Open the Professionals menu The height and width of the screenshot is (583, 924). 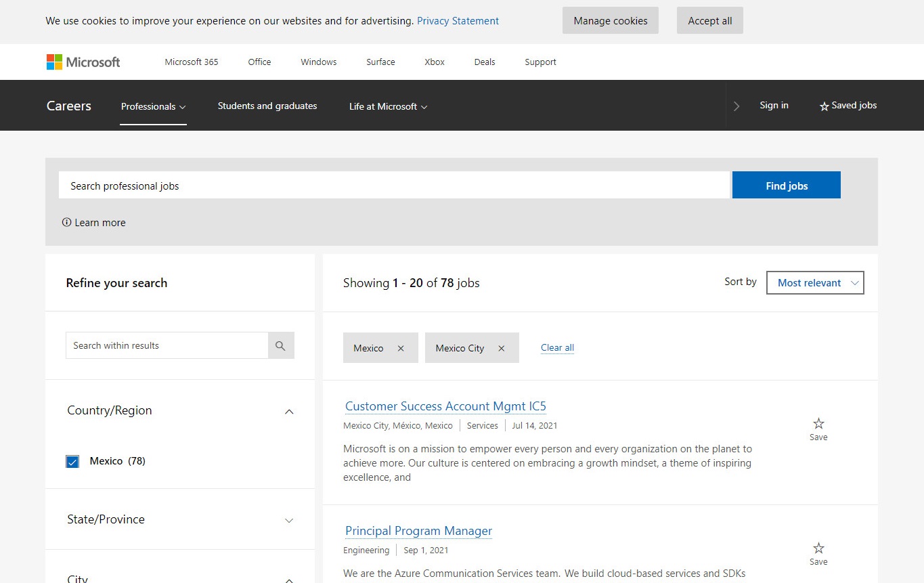click(153, 106)
